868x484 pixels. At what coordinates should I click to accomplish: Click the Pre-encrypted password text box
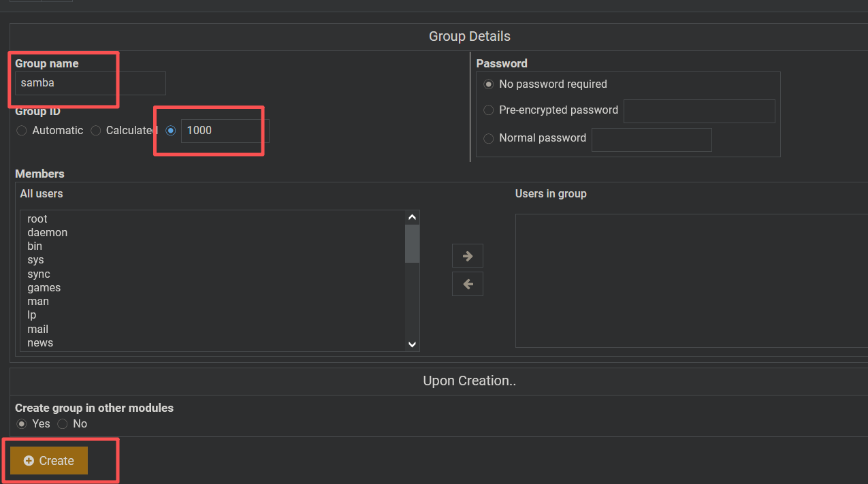699,111
